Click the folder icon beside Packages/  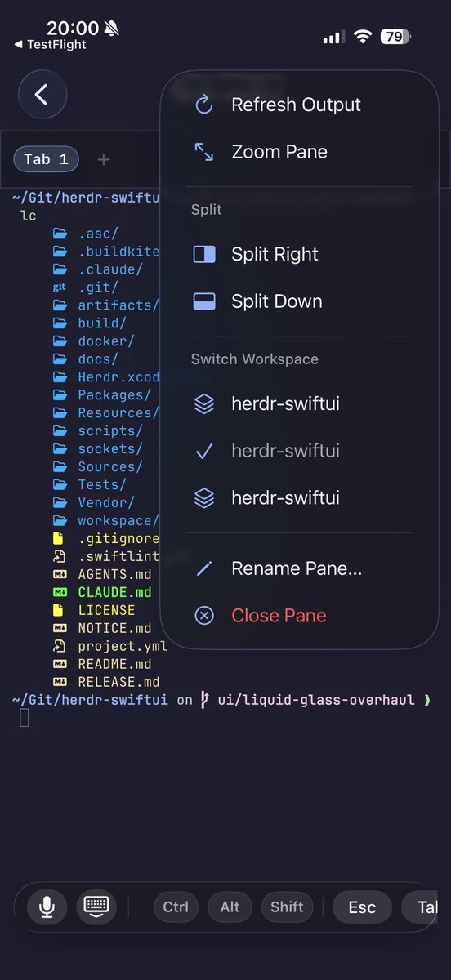[60, 395]
